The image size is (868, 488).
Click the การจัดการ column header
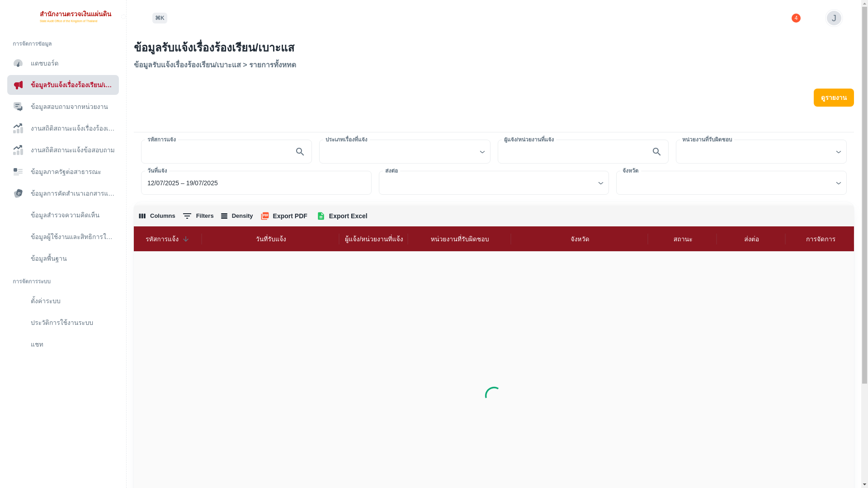(x=821, y=239)
